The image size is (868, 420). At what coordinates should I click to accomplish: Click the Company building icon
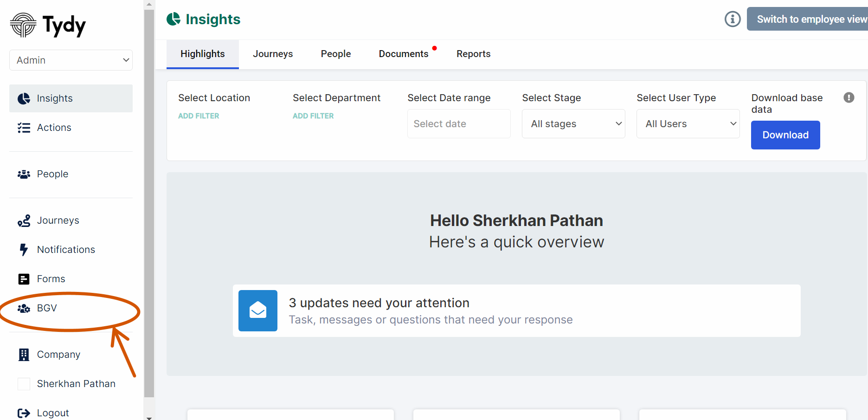click(24, 355)
